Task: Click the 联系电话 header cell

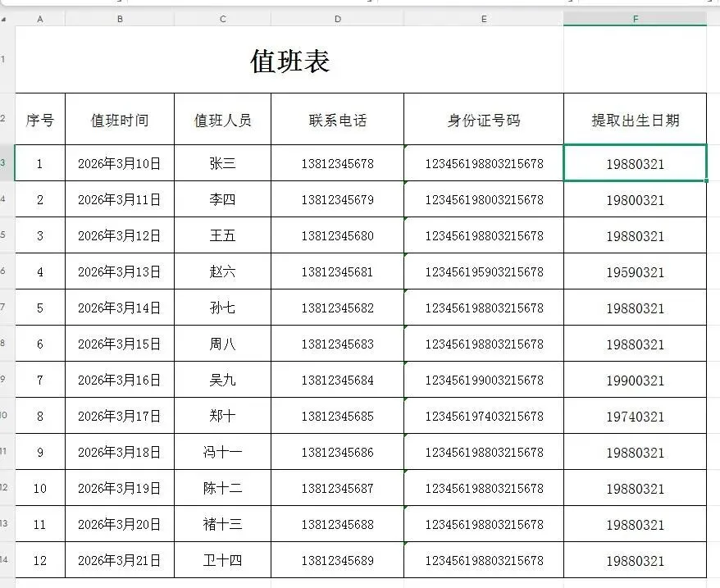Action: click(x=338, y=119)
